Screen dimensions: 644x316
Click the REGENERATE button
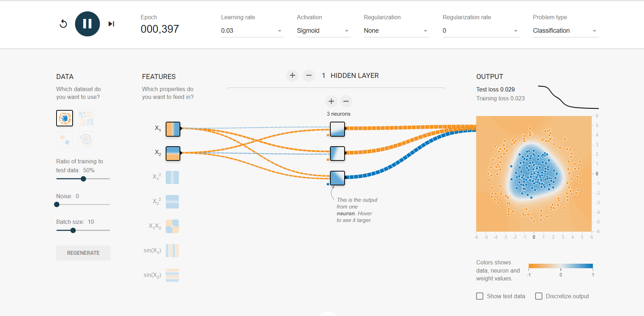tap(83, 253)
